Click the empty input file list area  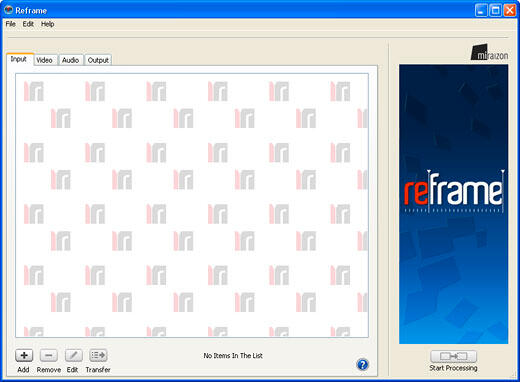pos(192,205)
